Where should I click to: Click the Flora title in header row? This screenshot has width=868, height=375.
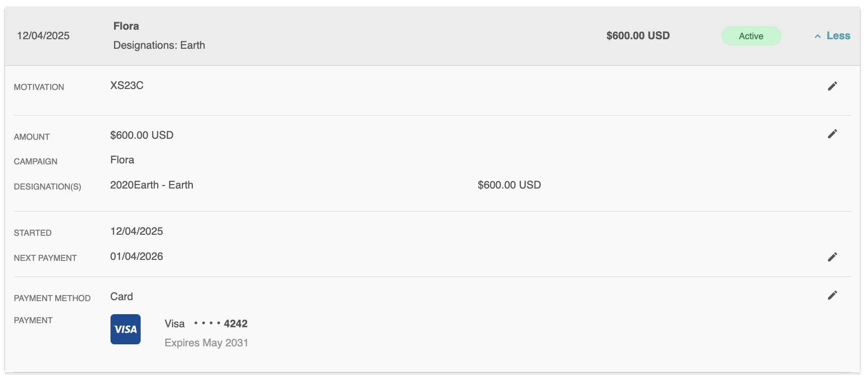(126, 26)
